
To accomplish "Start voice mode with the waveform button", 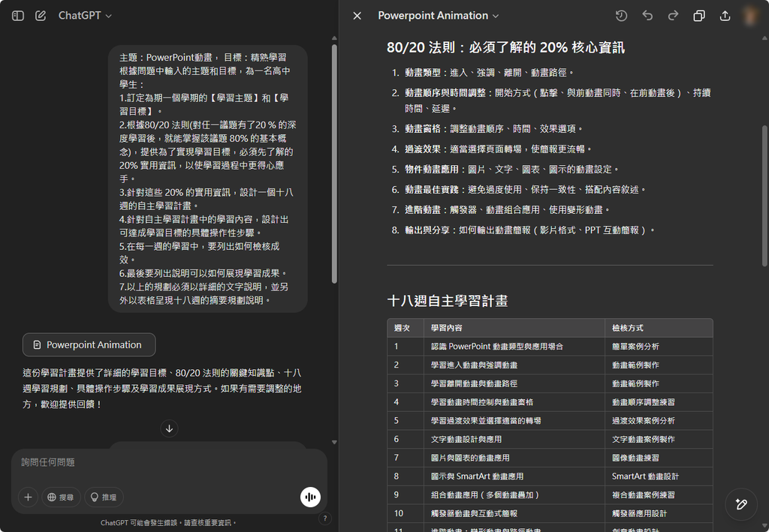I will click(x=310, y=497).
